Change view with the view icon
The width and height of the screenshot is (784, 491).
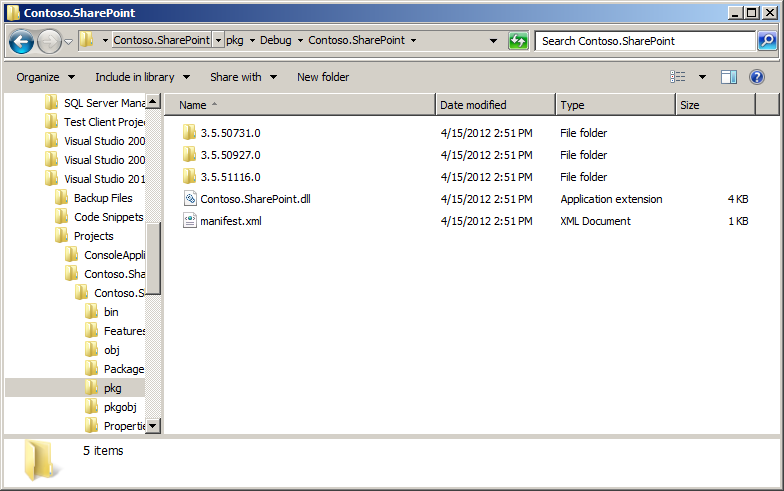coord(678,76)
